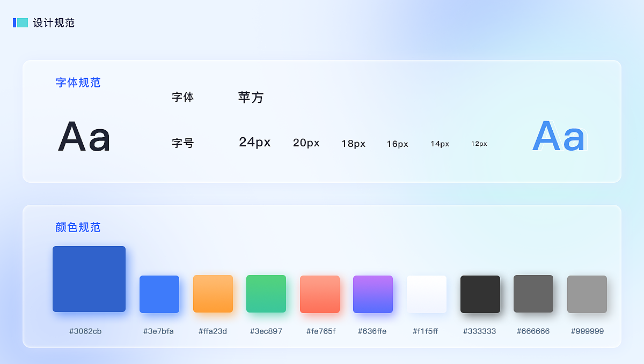
Task: Click the #f1f5ff hex code label
Action: 427,331
